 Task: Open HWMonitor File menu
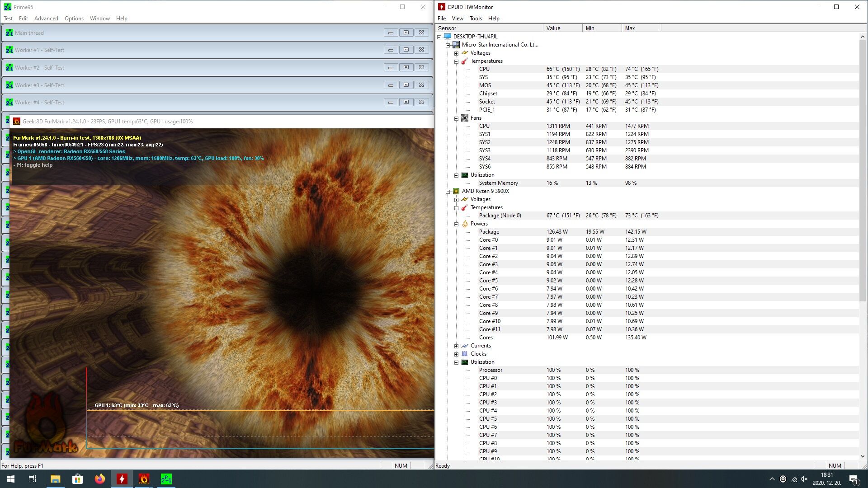pos(442,19)
